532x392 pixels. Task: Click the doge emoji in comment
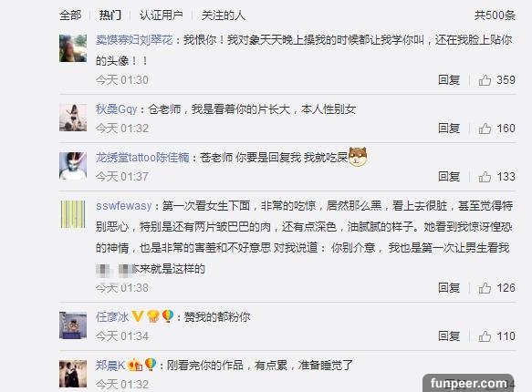pyautogui.click(x=358, y=157)
